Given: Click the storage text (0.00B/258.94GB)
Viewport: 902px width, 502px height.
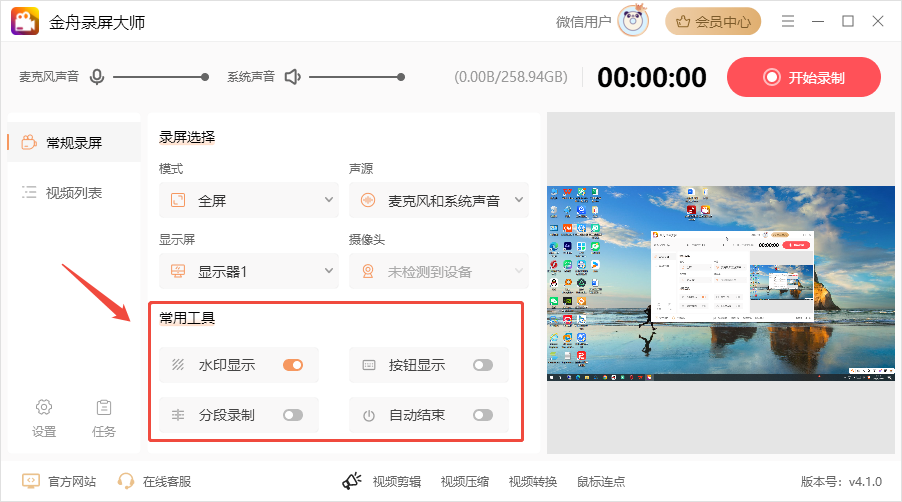Looking at the screenshot, I should pyautogui.click(x=511, y=77).
